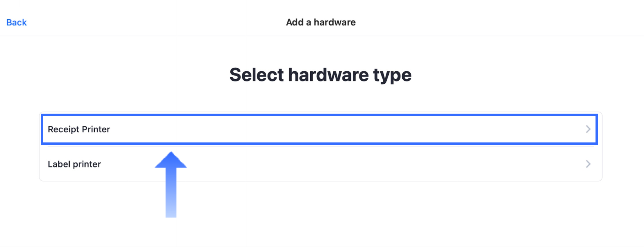The width and height of the screenshot is (644, 247).
Task: Return to previous screen using Back
Action: [x=16, y=22]
